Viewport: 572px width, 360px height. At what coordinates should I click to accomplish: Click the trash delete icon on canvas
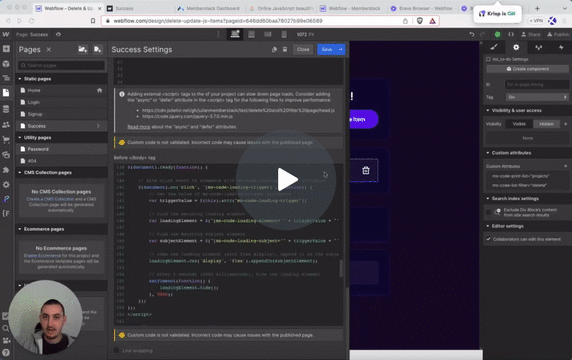(366, 170)
